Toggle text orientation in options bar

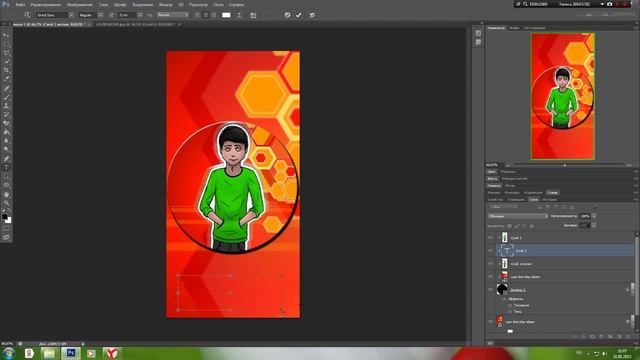[x=27, y=15]
